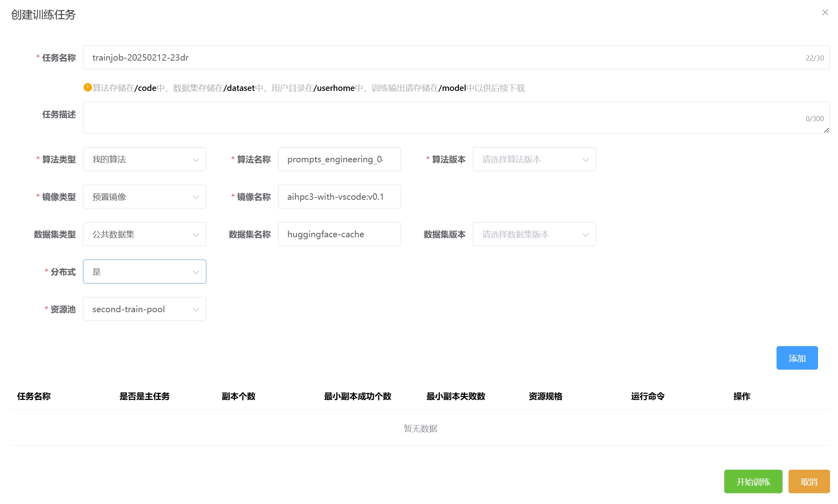Open the image type dropdown

pos(144,197)
